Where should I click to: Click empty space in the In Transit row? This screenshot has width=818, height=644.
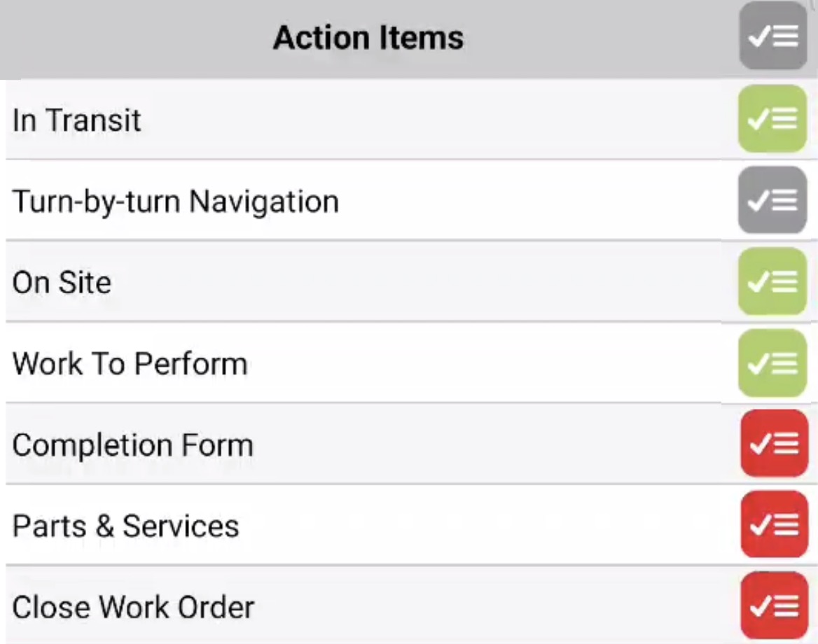[x=434, y=120]
